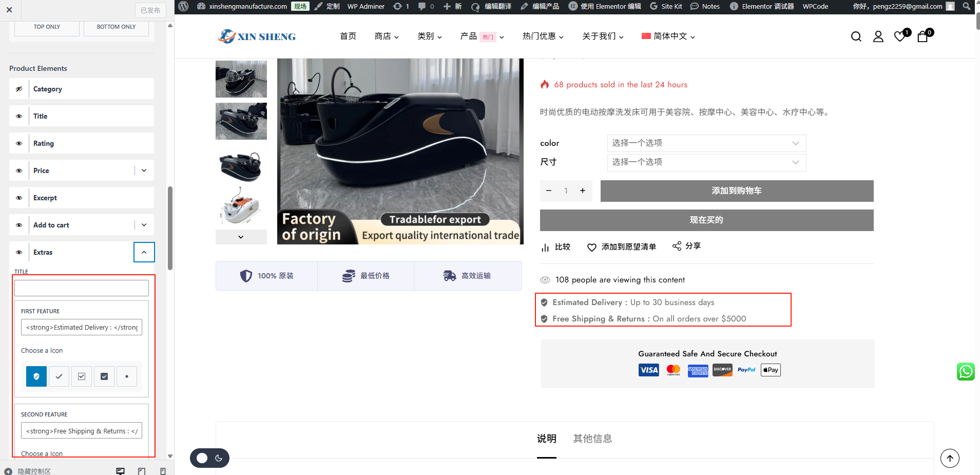Expand the Price element settings

pyautogui.click(x=144, y=170)
